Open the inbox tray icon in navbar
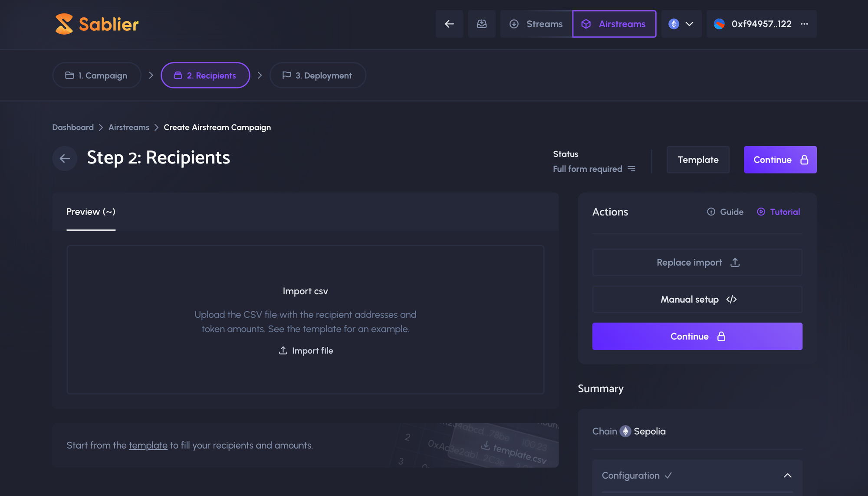Viewport: 868px width, 496px height. point(481,24)
